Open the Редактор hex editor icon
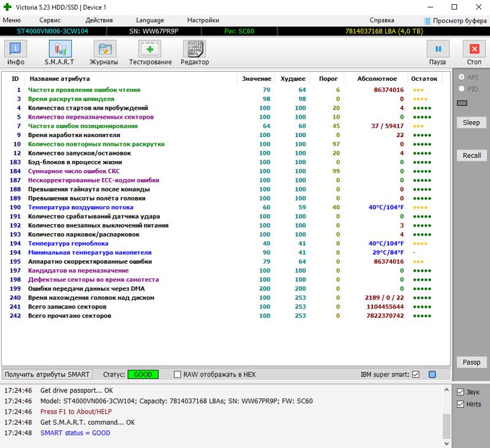This screenshot has width=490, height=448. tap(194, 50)
